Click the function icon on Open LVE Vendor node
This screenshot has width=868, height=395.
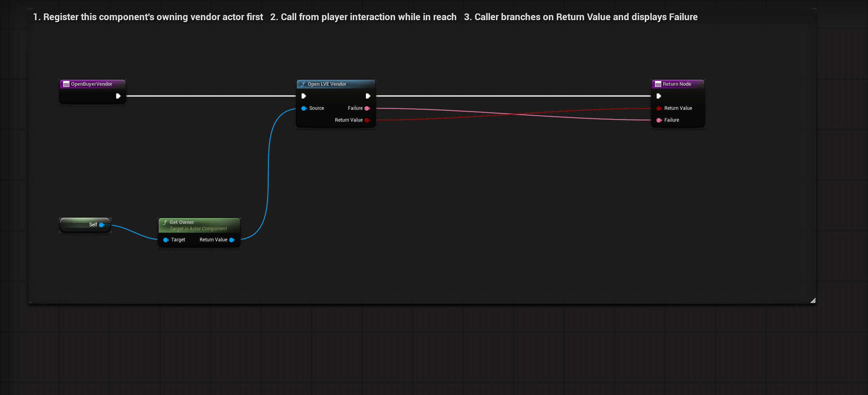[x=303, y=84]
